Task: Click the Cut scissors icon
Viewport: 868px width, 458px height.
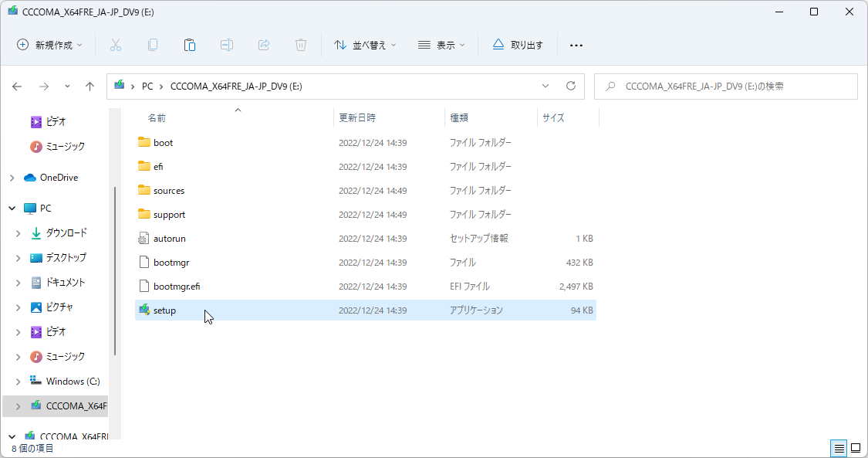Action: (x=116, y=45)
